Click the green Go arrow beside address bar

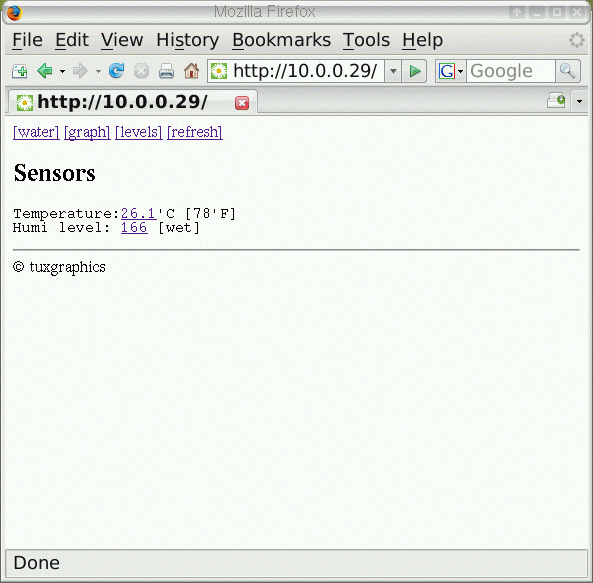tap(414, 71)
